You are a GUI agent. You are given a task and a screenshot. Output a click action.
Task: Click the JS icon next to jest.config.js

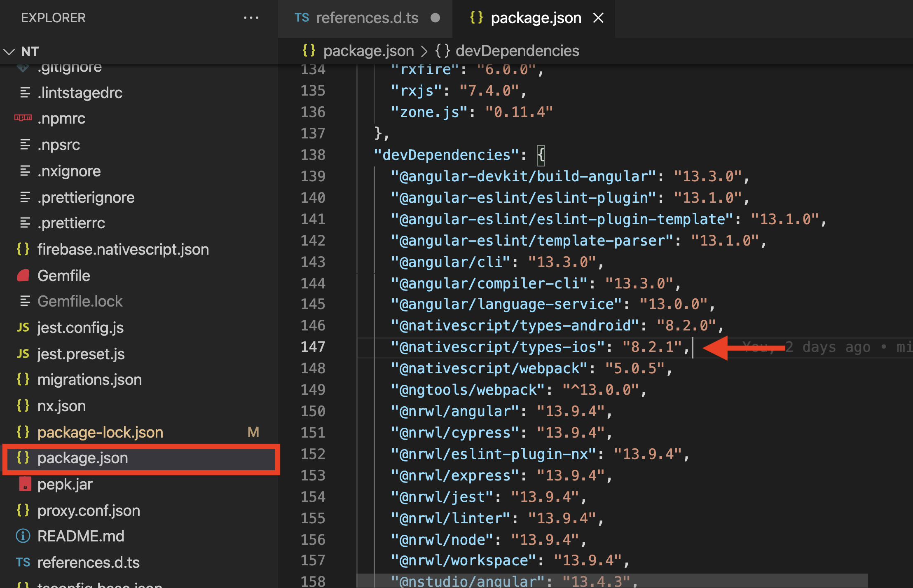23,328
